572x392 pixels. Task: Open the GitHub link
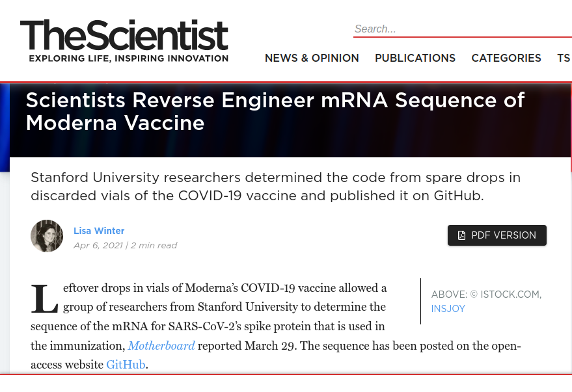[126, 365]
